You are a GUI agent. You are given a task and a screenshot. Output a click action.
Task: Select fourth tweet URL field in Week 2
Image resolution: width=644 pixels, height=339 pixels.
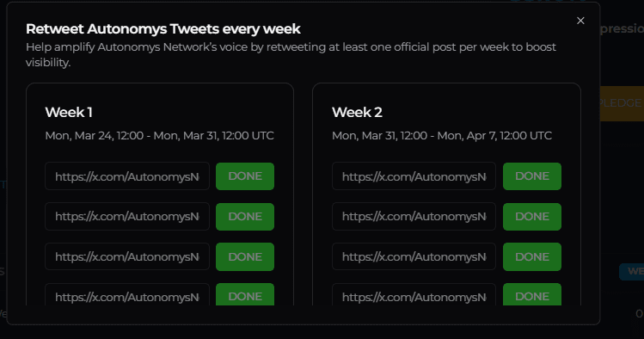point(414,294)
